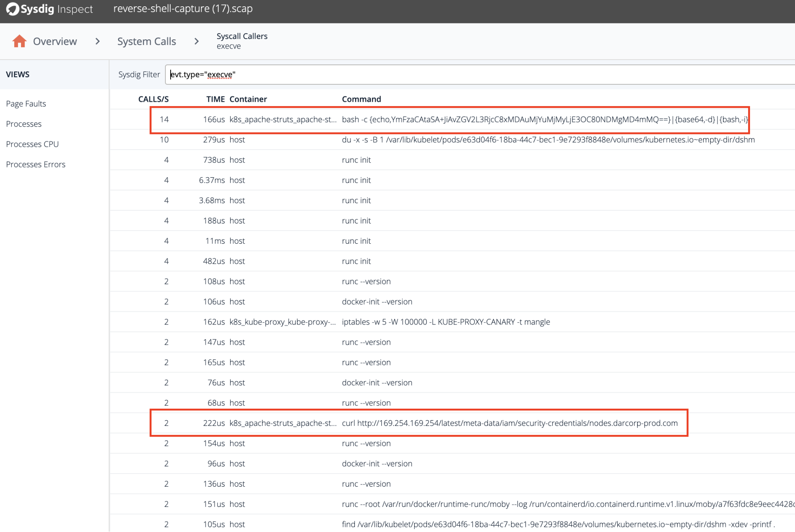Open the Page Faults view
795x532 pixels.
tap(26, 104)
